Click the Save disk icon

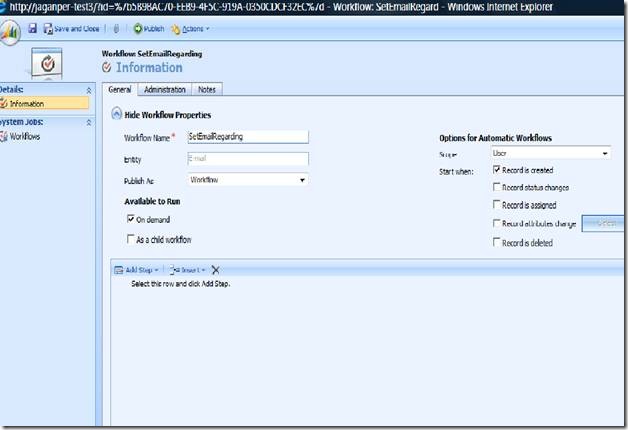[x=33, y=29]
